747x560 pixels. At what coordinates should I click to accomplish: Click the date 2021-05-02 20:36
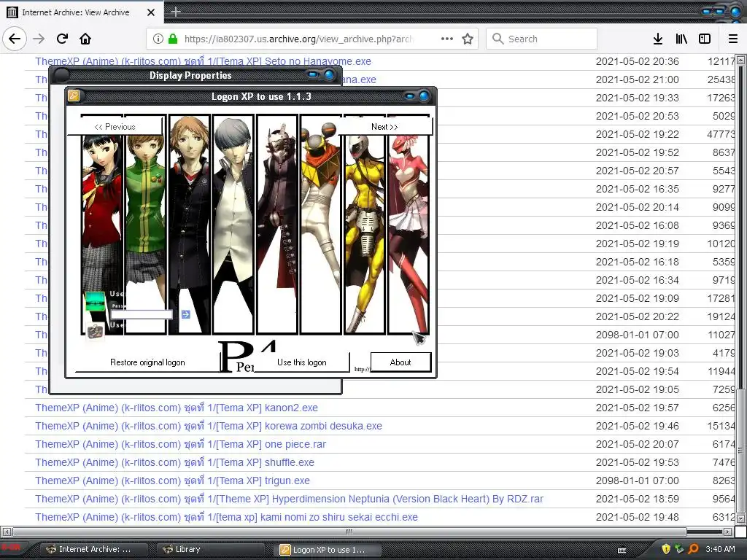637,61
